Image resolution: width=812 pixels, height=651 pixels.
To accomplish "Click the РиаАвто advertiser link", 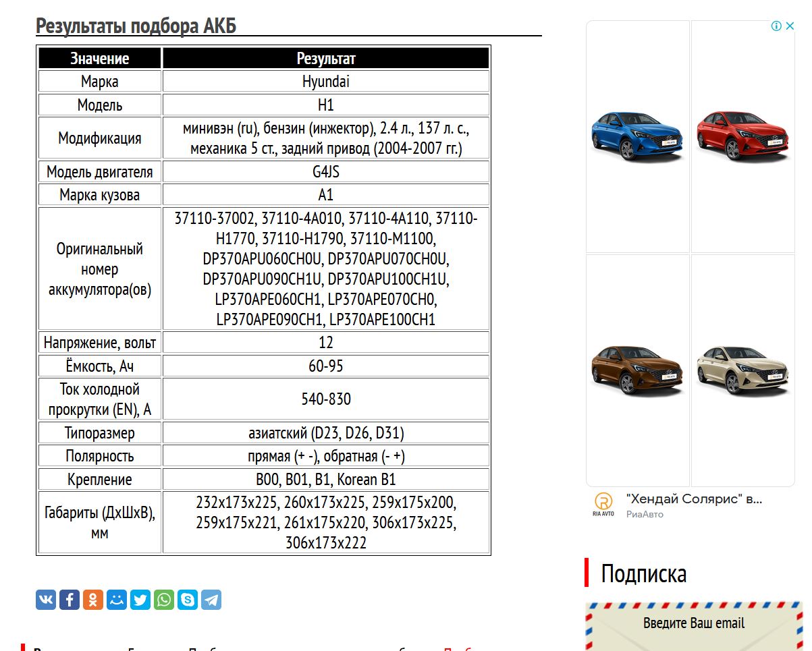I will [x=645, y=514].
